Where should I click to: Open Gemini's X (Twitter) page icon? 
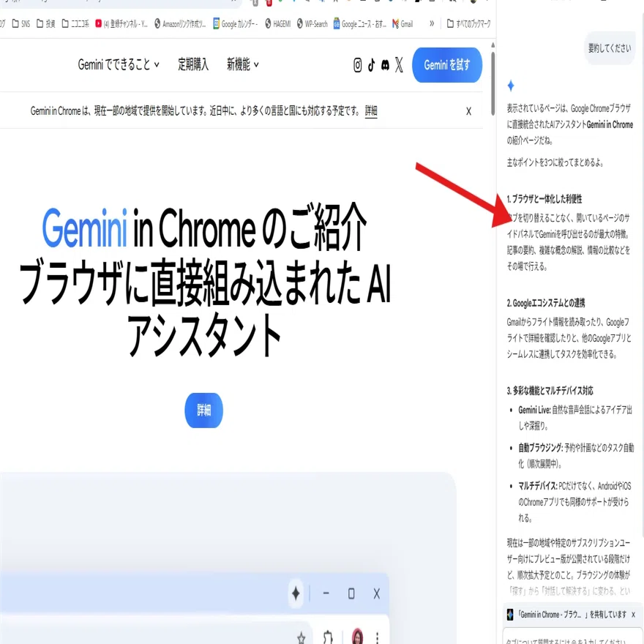click(x=399, y=65)
